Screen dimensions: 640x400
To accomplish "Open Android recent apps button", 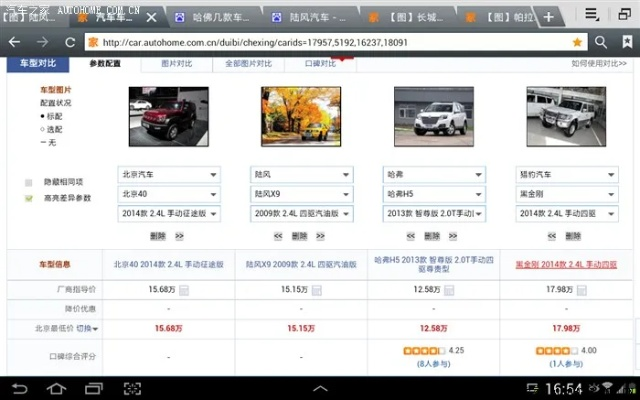I will (x=94, y=388).
